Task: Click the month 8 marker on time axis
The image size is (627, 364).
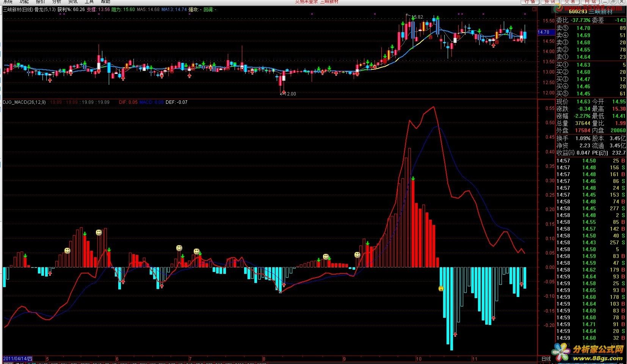Action: [264, 358]
